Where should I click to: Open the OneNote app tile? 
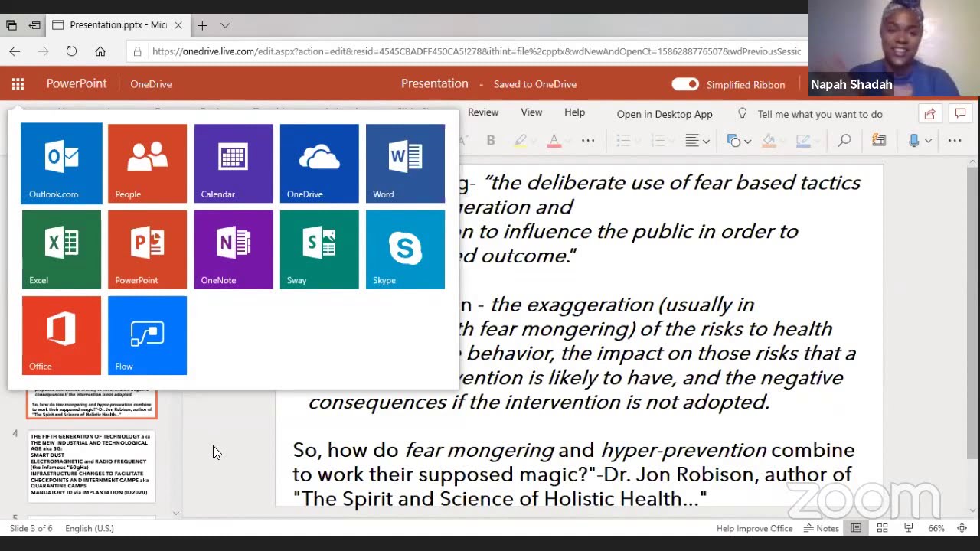click(233, 249)
